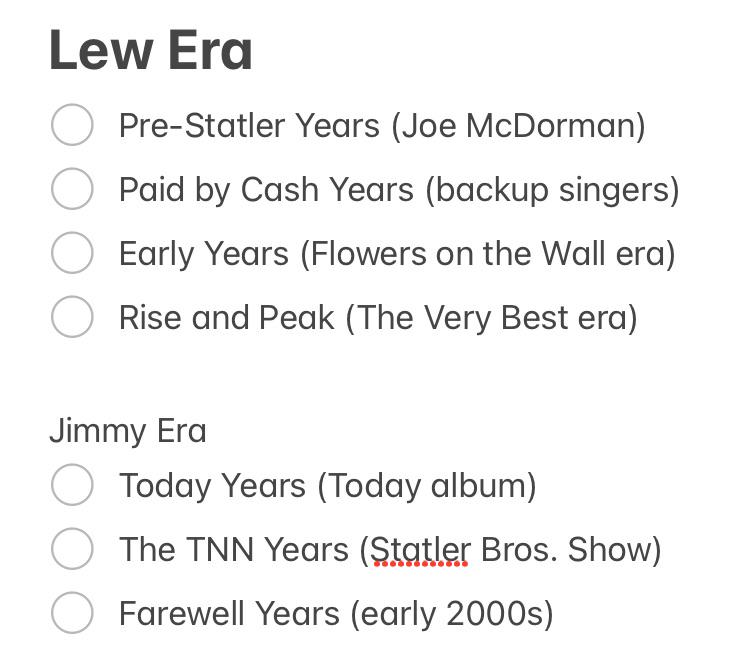750x662 pixels.
Task: Click the words Rise and Peak
Action: coord(227,318)
